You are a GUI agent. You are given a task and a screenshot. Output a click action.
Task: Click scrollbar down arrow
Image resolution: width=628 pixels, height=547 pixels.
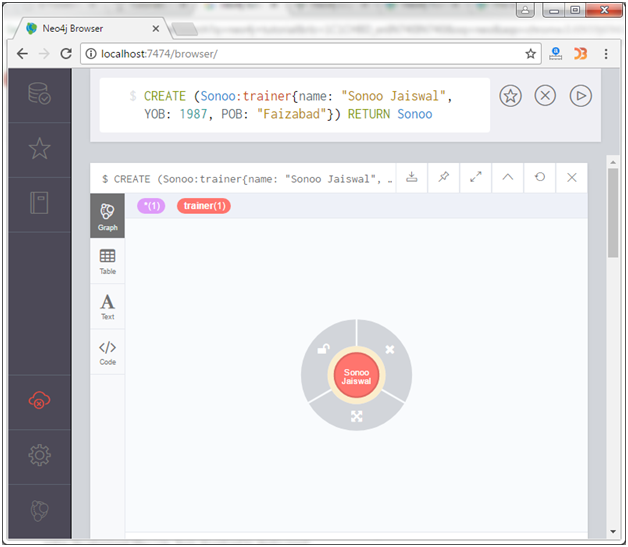[x=613, y=531]
